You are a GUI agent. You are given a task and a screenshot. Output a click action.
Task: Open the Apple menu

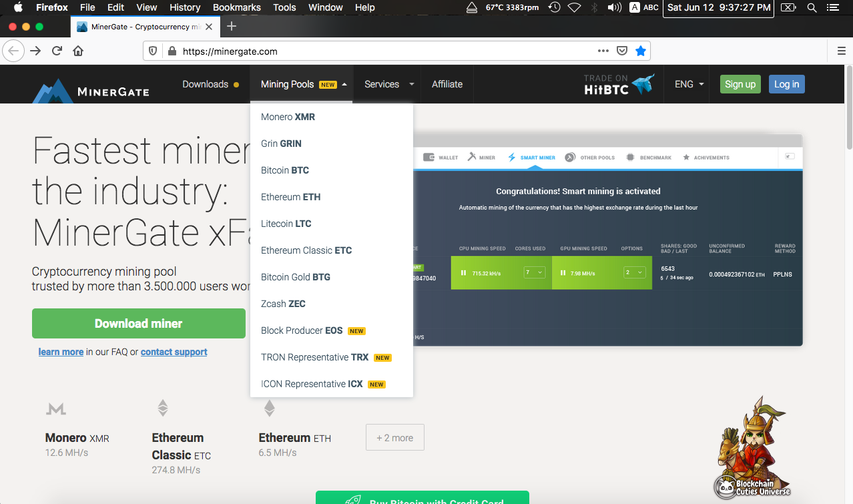pyautogui.click(x=18, y=7)
